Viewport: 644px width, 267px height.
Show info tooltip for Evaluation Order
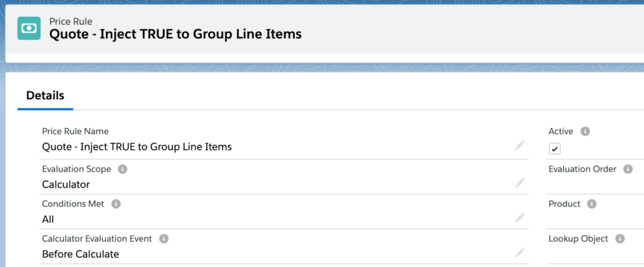[628, 169]
